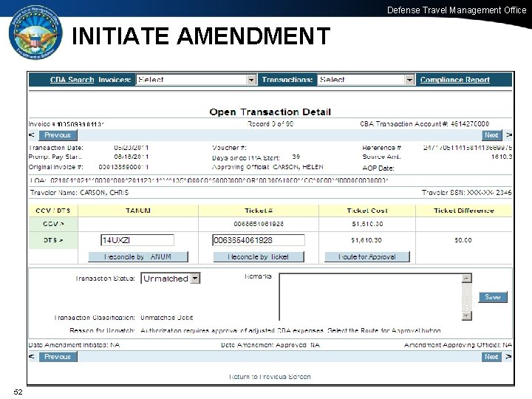
Task: Click Route for Approval button
Action: click(x=367, y=257)
